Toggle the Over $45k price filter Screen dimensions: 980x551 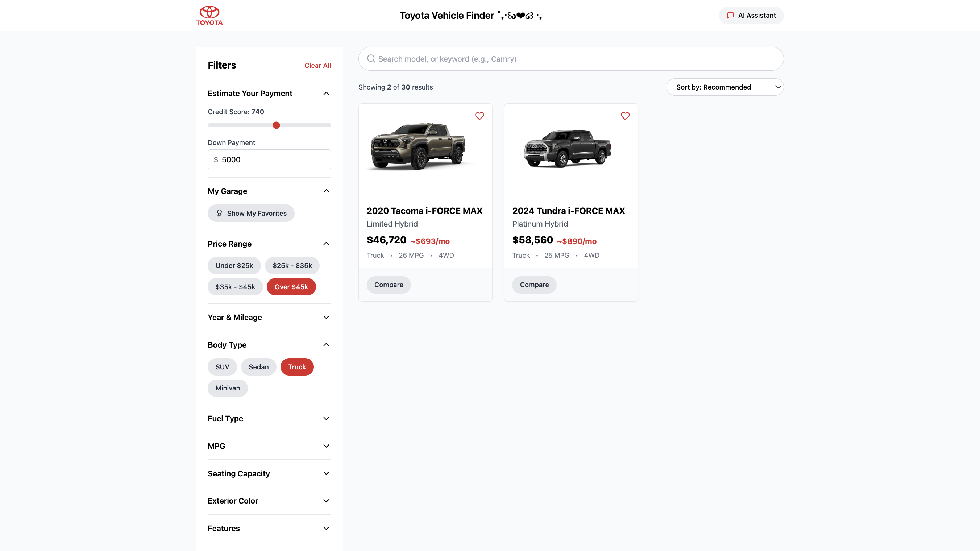pyautogui.click(x=291, y=286)
